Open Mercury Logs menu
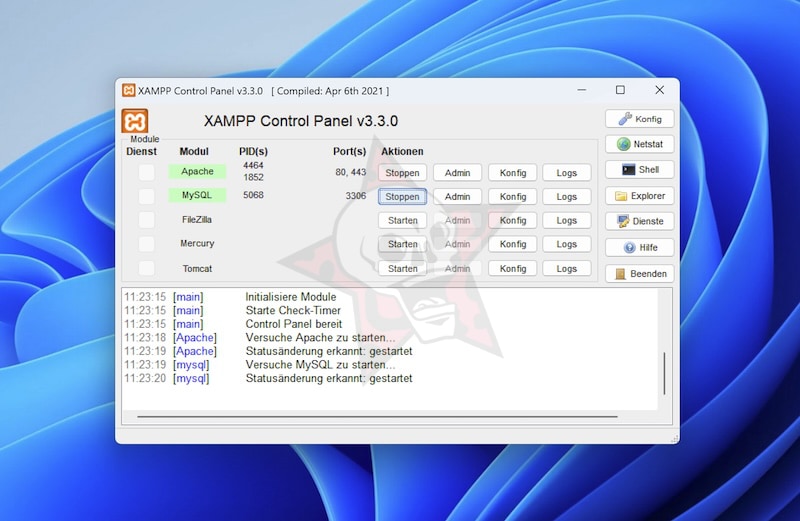 point(566,244)
